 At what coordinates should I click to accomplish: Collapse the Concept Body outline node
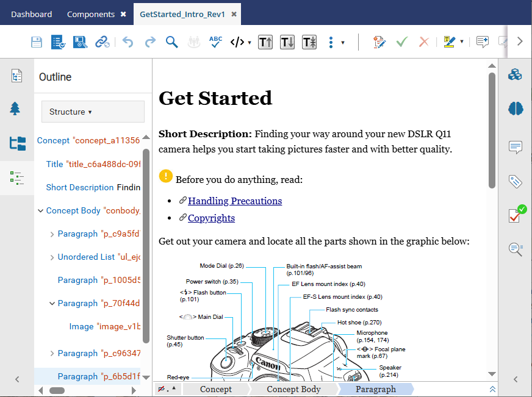40,211
